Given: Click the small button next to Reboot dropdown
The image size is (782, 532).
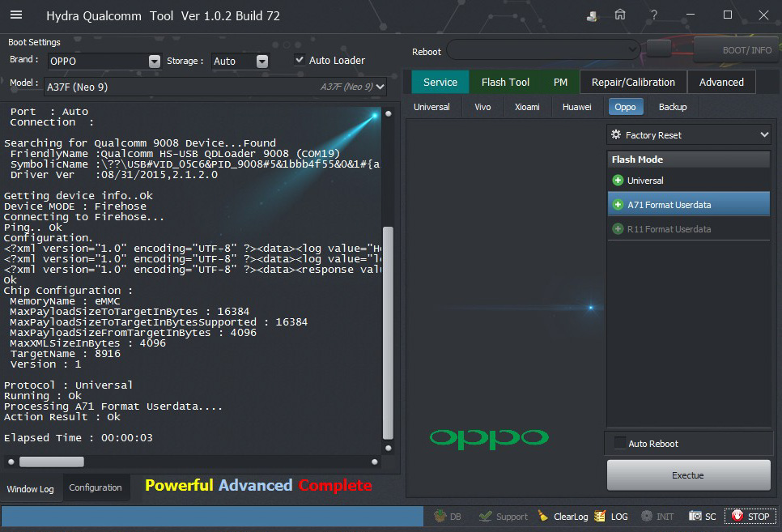Looking at the screenshot, I should (x=659, y=49).
